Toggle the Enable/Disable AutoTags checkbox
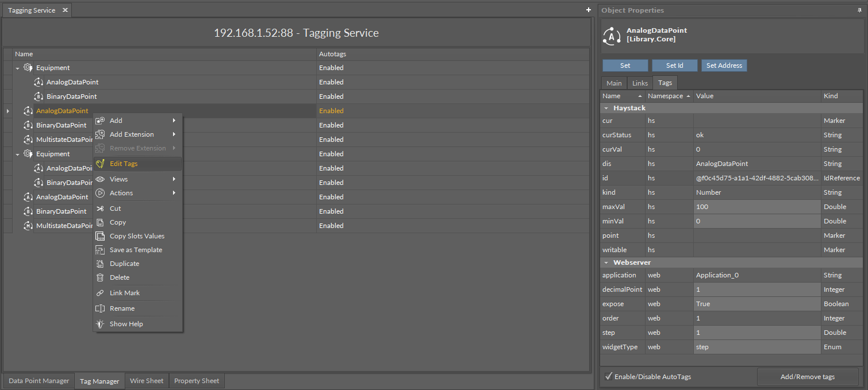Viewport: 868px width, 390px height. click(x=608, y=376)
